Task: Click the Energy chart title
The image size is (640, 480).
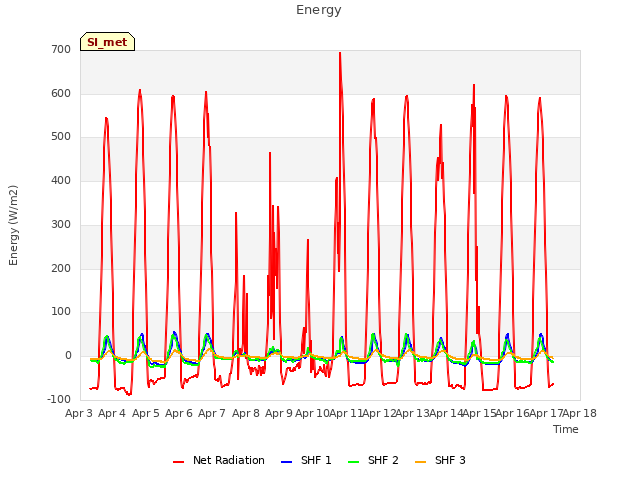Action: tap(319, 10)
